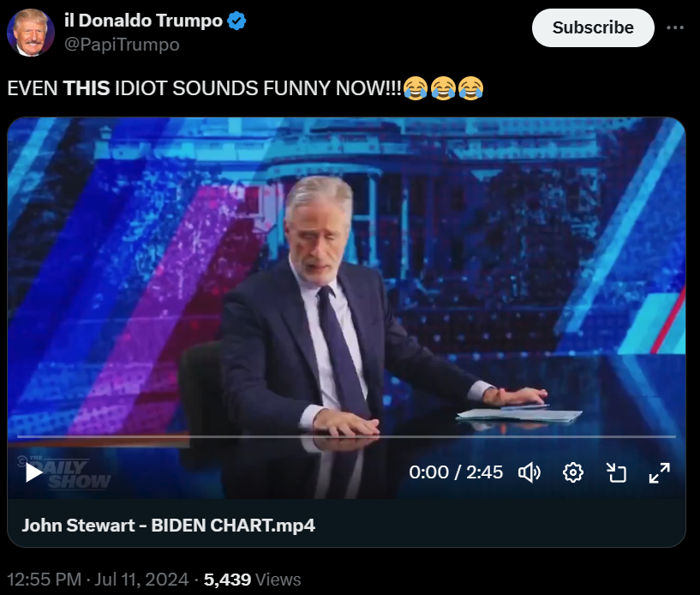Click the first laughing emoji in the tweet
This screenshot has width=700, height=595.
pyautogui.click(x=416, y=88)
